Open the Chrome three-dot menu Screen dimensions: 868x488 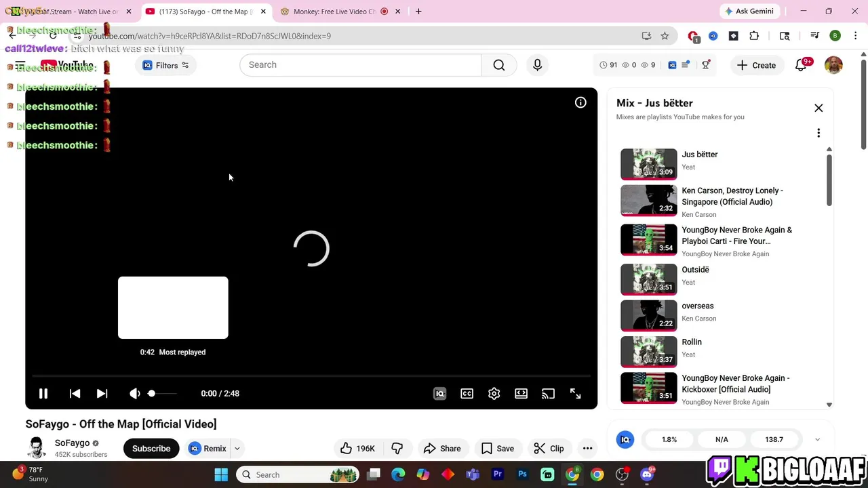856,36
